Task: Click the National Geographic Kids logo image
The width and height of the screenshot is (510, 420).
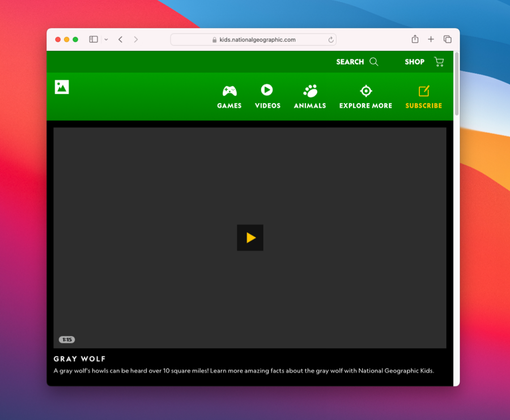Action: click(61, 87)
